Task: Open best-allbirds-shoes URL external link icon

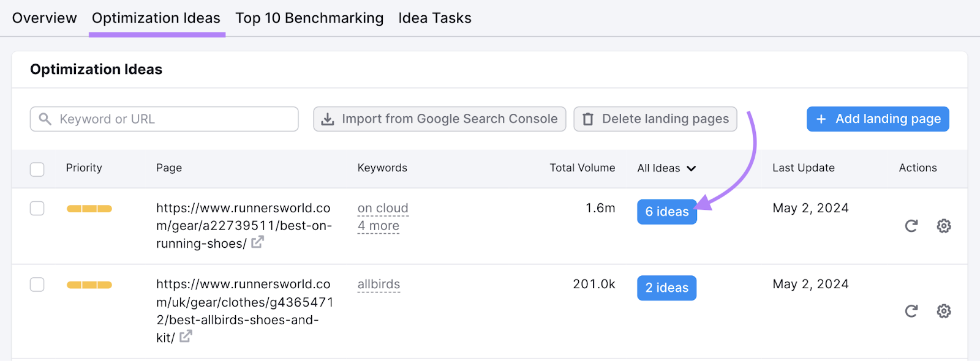Action: 186,336
